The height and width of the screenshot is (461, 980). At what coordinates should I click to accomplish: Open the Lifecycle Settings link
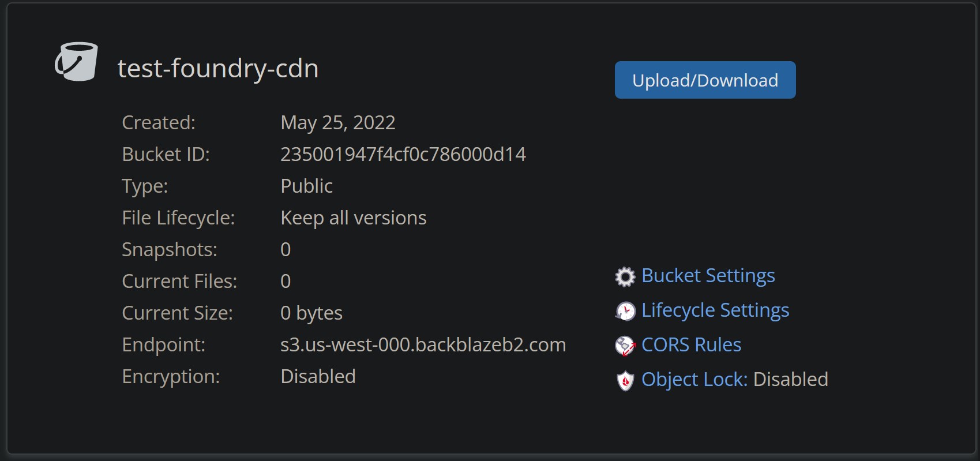tap(715, 310)
